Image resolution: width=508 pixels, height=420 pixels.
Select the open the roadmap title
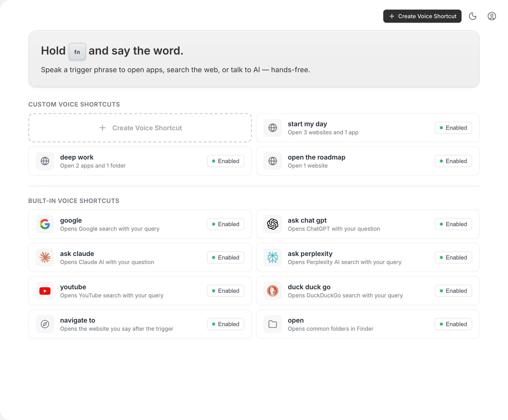pyautogui.click(x=317, y=157)
